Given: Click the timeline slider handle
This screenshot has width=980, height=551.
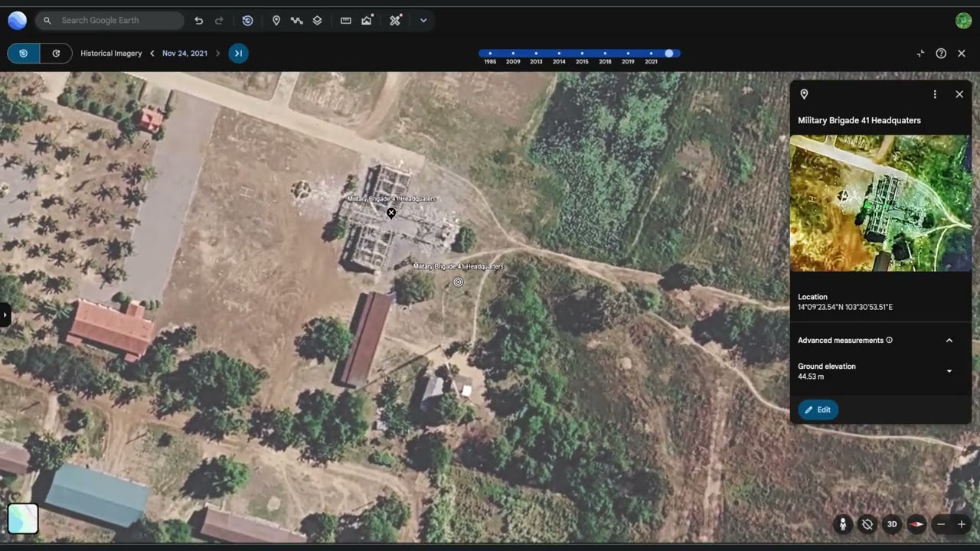Looking at the screenshot, I should tap(669, 54).
